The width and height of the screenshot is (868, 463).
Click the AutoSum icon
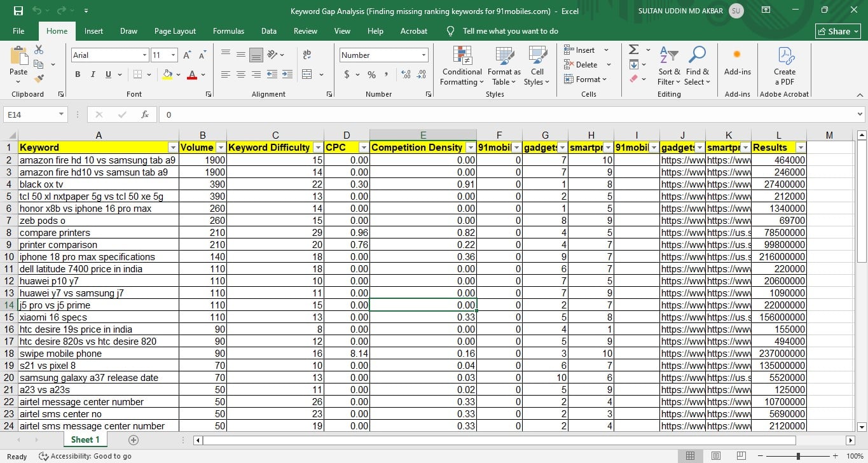633,49
